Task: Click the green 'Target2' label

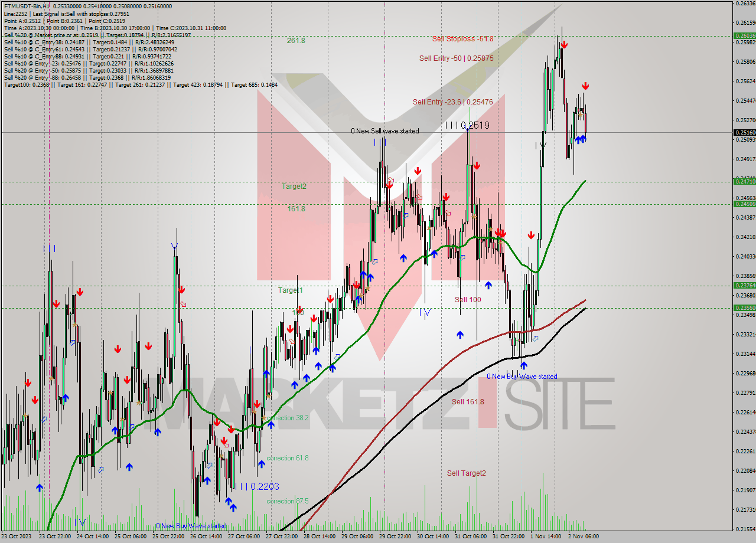Action: point(294,187)
